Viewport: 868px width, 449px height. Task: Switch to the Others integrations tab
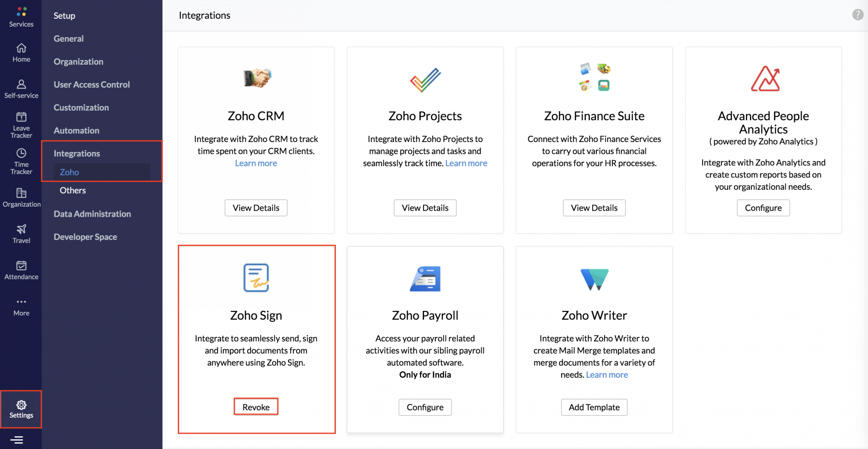(72, 190)
